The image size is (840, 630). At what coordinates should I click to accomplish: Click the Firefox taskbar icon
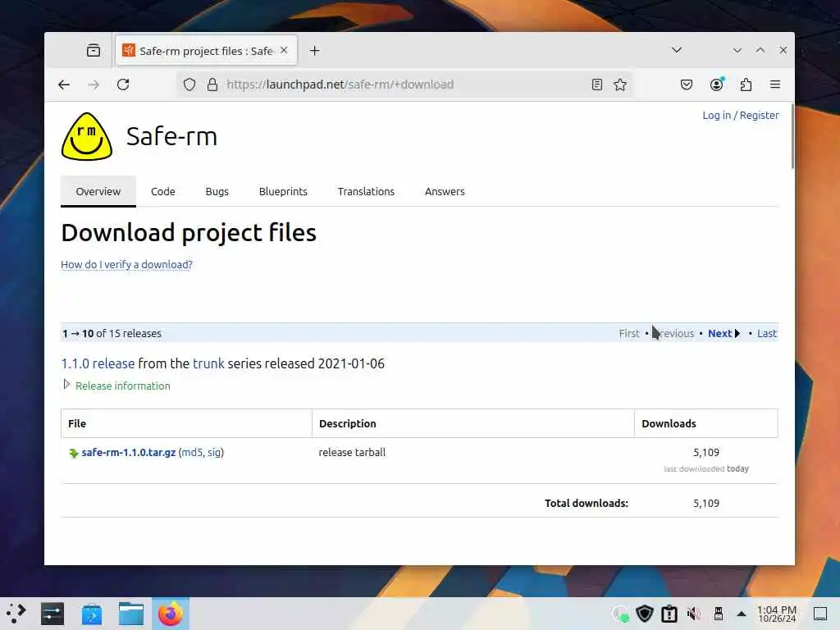(x=171, y=614)
